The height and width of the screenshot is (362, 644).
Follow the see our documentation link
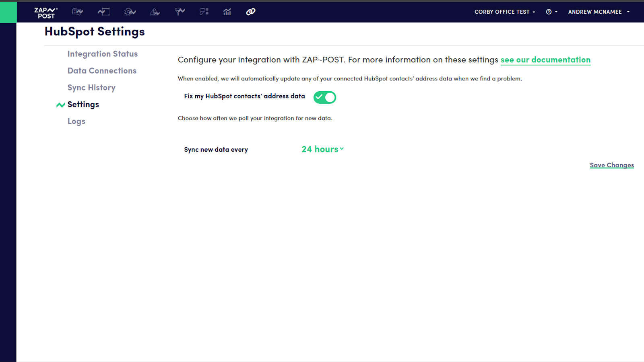pos(545,60)
